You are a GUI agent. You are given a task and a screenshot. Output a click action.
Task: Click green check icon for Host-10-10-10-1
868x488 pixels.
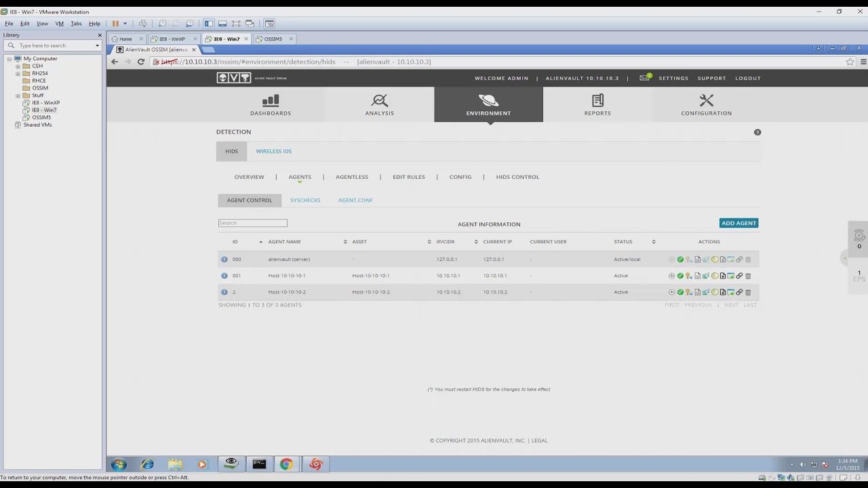[680, 276]
